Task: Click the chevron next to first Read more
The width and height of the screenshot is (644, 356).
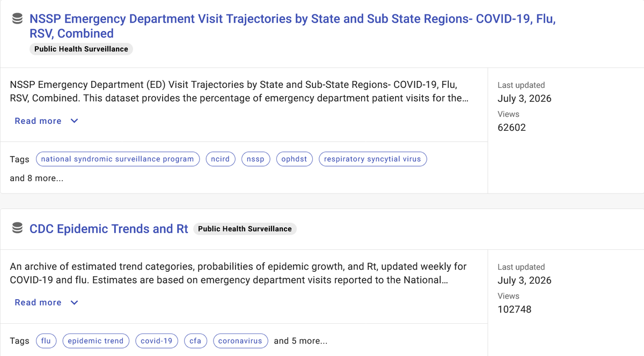Action: pyautogui.click(x=75, y=121)
